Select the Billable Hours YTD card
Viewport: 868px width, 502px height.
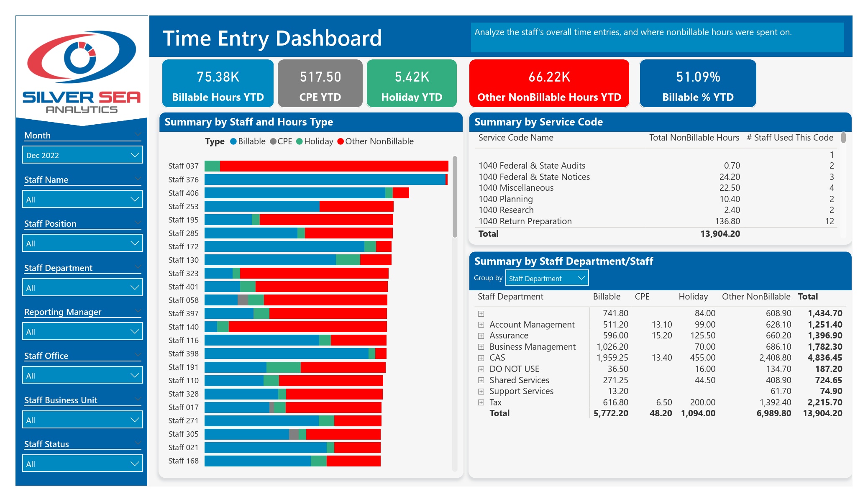(218, 83)
